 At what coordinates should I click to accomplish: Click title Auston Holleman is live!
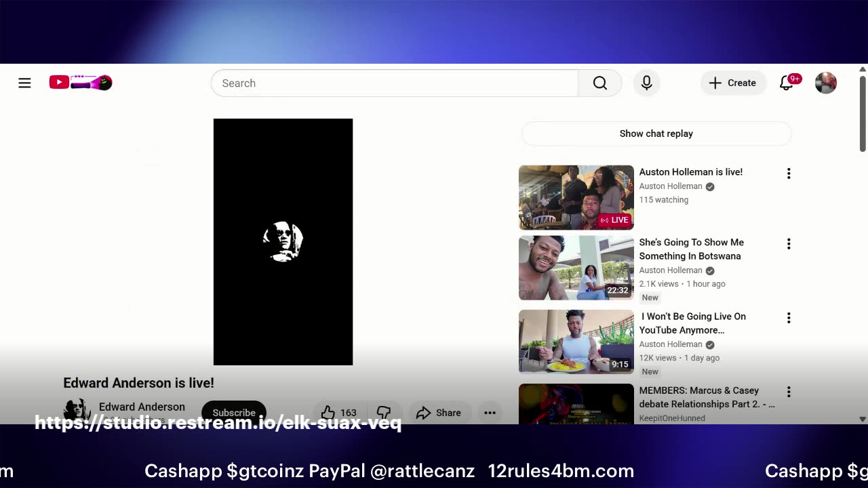pos(691,172)
